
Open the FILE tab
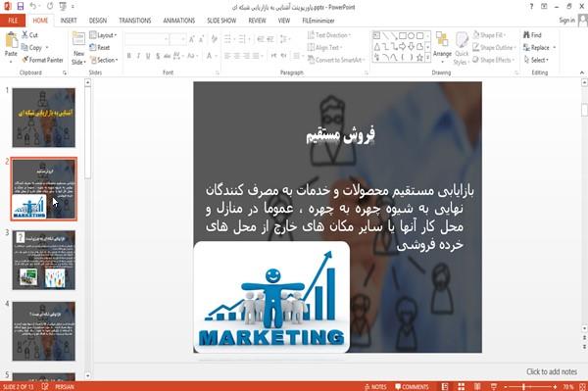[13, 21]
